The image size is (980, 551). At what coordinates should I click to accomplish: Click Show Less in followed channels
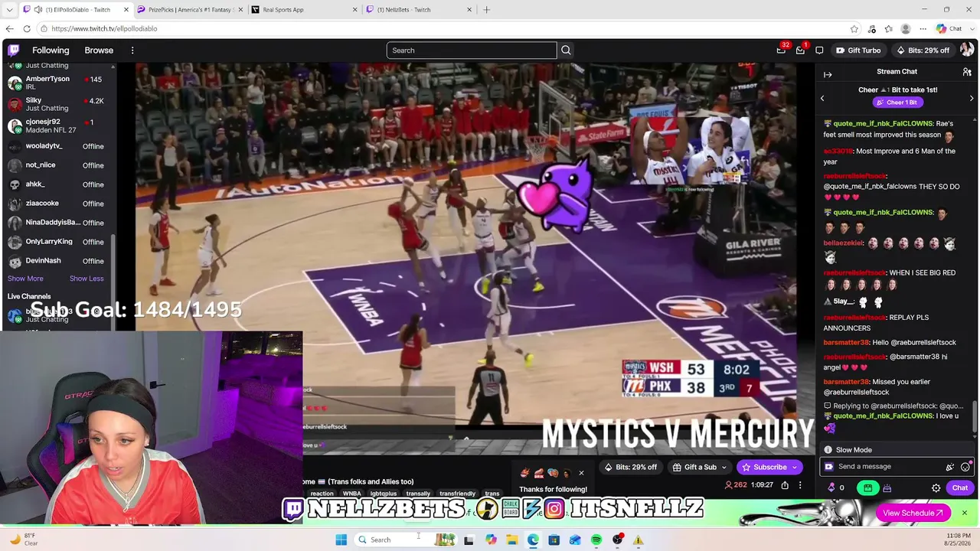pos(87,279)
